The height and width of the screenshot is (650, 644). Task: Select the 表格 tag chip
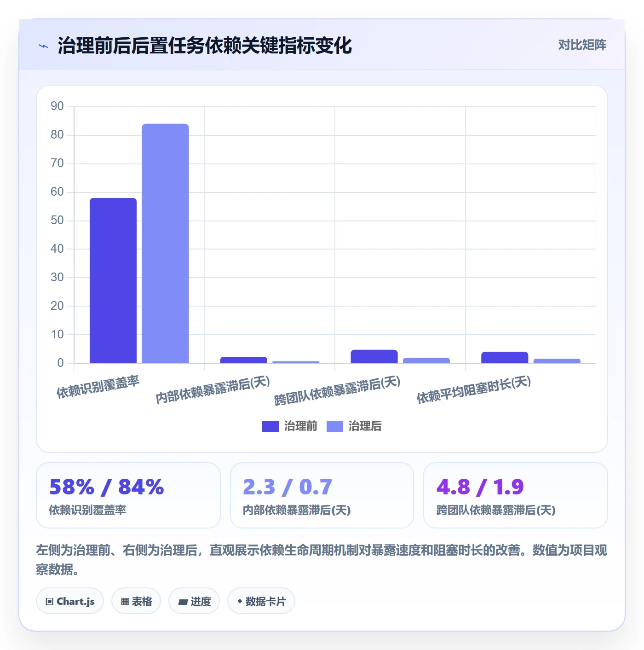click(x=136, y=601)
